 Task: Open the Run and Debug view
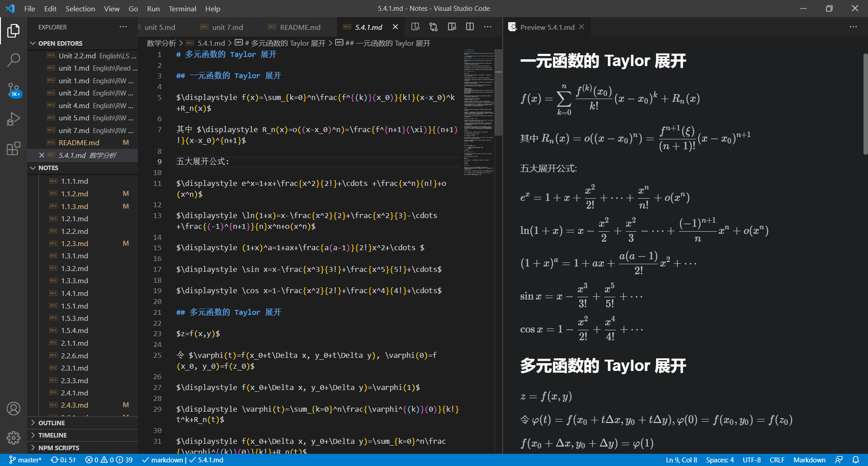pyautogui.click(x=14, y=119)
